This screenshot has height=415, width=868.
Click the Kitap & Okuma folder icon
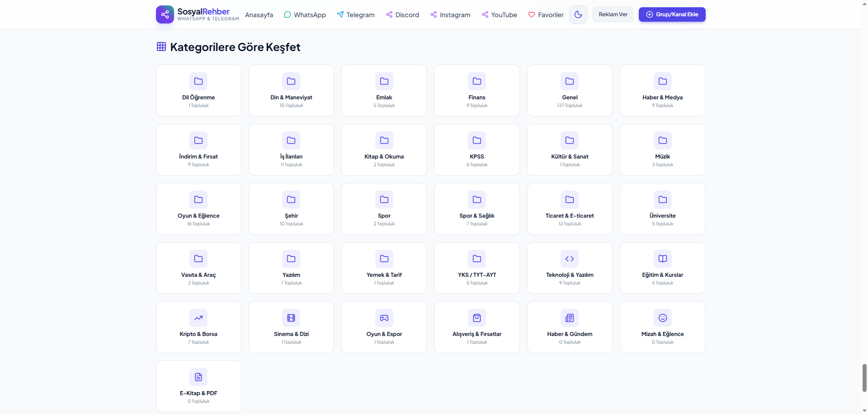coord(384,140)
